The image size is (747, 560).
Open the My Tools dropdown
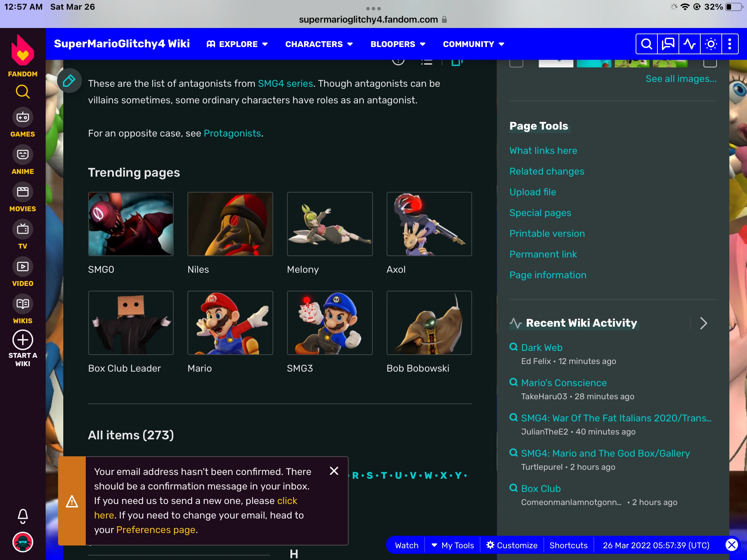(x=453, y=545)
